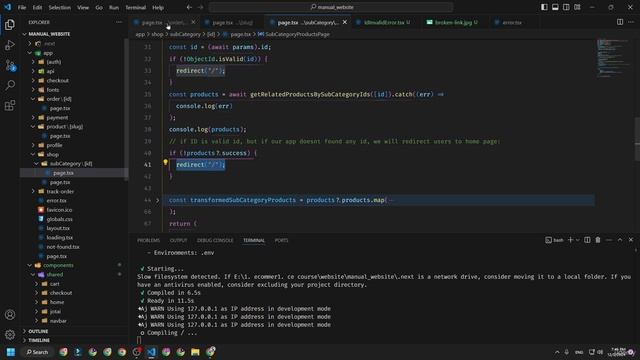Go back with the navigation arrow
Screen dimensions: 640x360
[189, 7]
